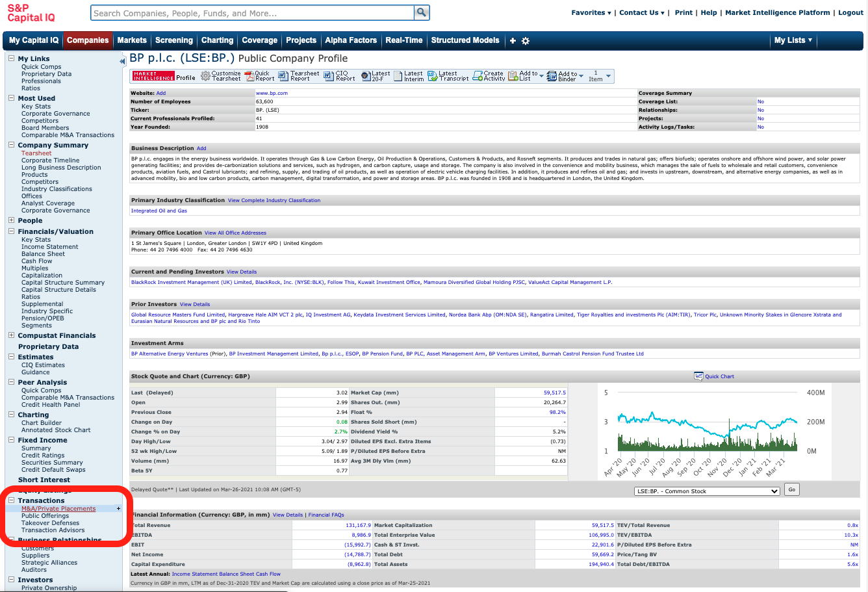
Task: Open the Add to Binder dropdown
Action: point(581,76)
